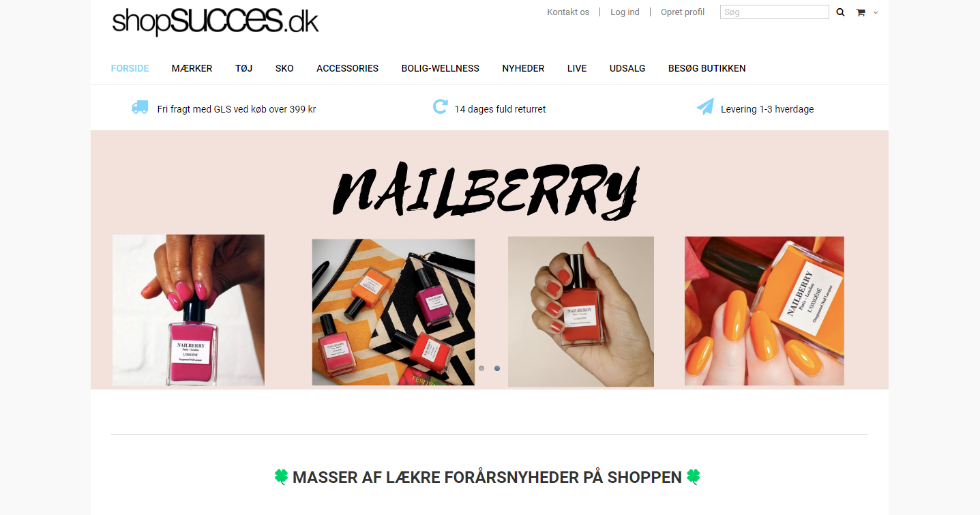Select the second carousel slide dot
This screenshot has width=980, height=515.
pos(497,368)
